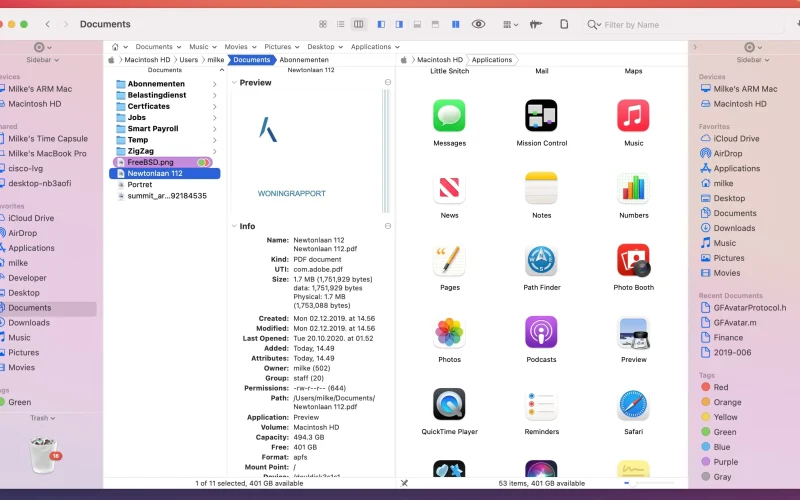The height and width of the screenshot is (500, 800).
Task: Collapse the Info module disclosure triangle
Action: pos(234,226)
